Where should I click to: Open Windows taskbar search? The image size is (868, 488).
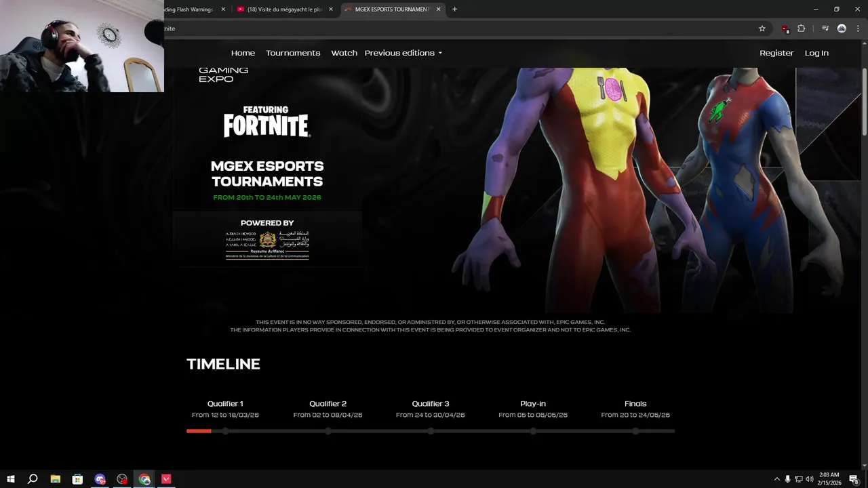(x=33, y=479)
